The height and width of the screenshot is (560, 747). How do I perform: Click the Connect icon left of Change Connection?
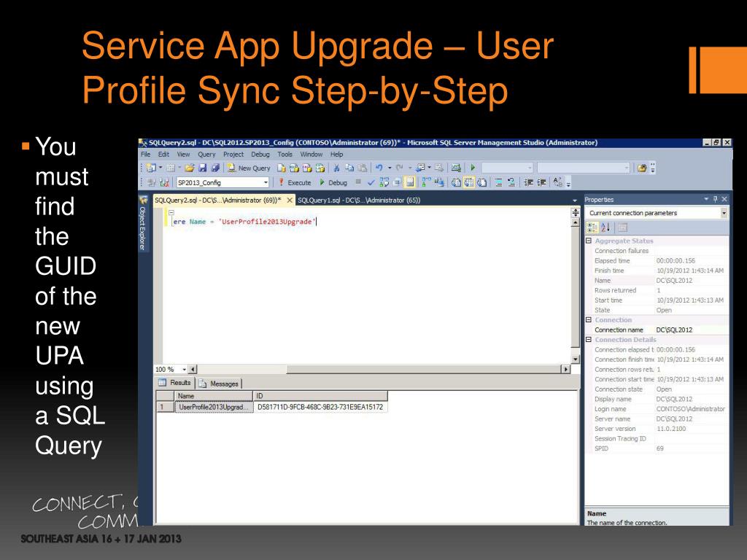150,182
